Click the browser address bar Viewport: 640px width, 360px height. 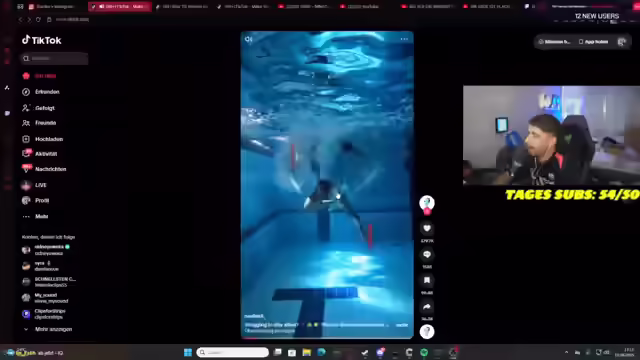(72, 20)
